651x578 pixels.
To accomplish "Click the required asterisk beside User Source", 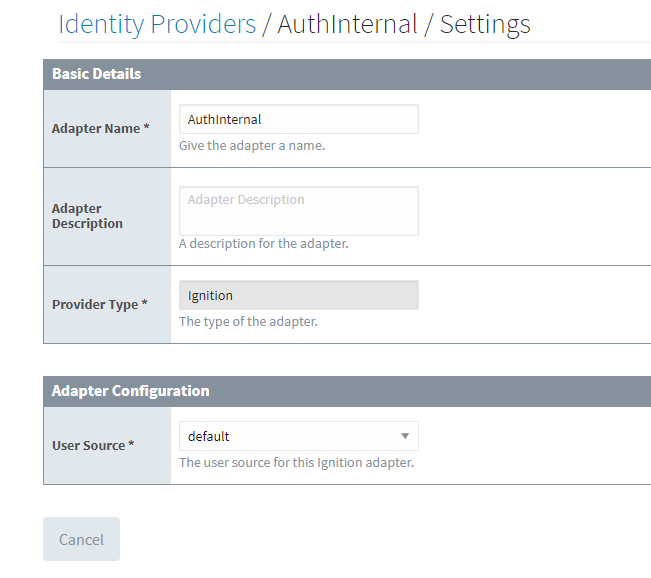I will (132, 445).
